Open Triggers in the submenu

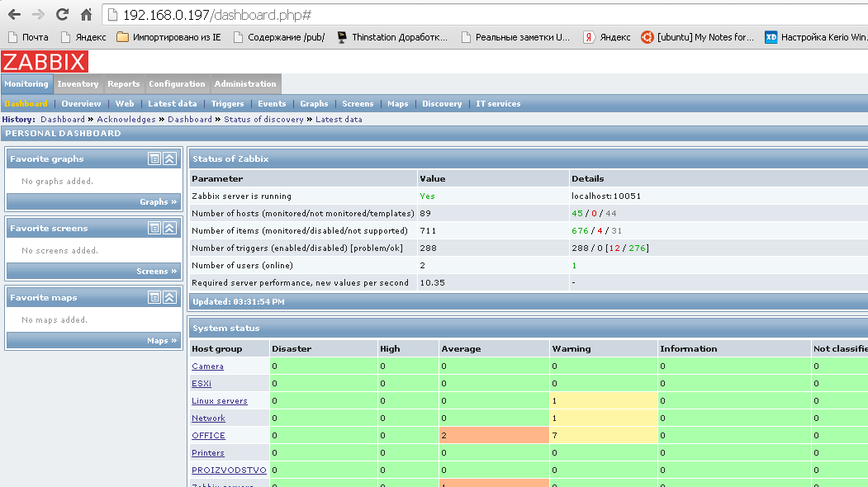pos(227,103)
